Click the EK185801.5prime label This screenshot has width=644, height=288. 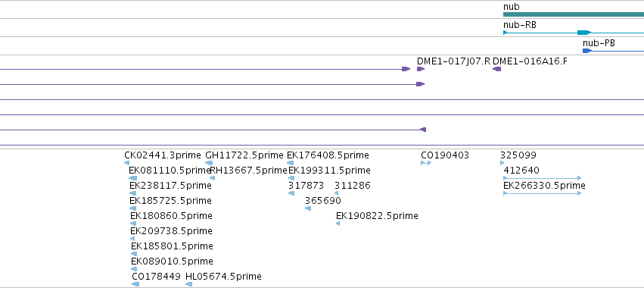tap(172, 246)
